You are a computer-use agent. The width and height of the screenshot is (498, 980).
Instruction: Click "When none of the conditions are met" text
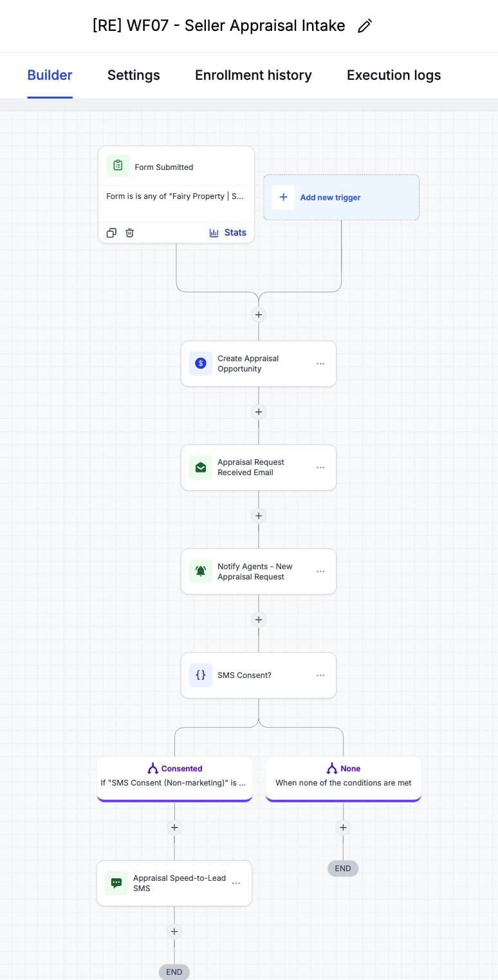(x=344, y=783)
